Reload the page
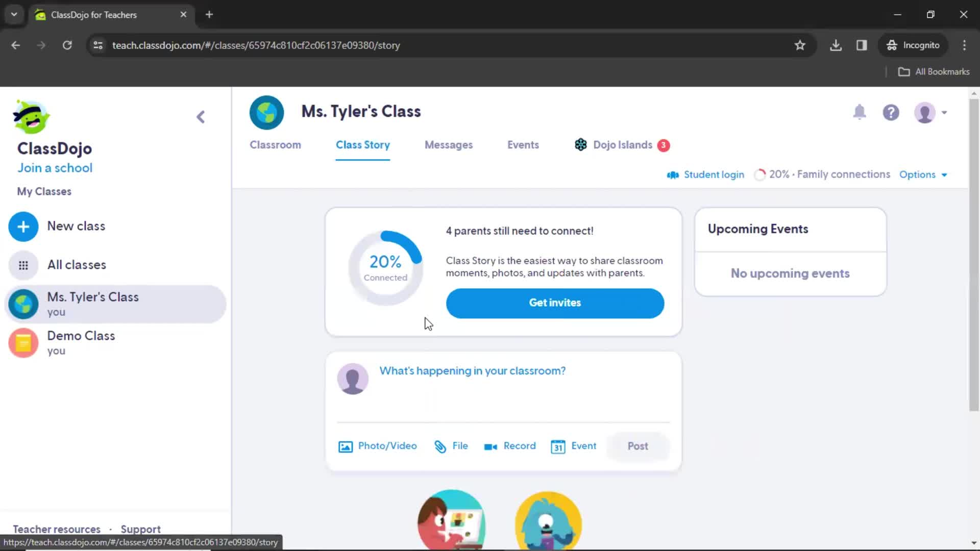980x551 pixels. point(67,45)
